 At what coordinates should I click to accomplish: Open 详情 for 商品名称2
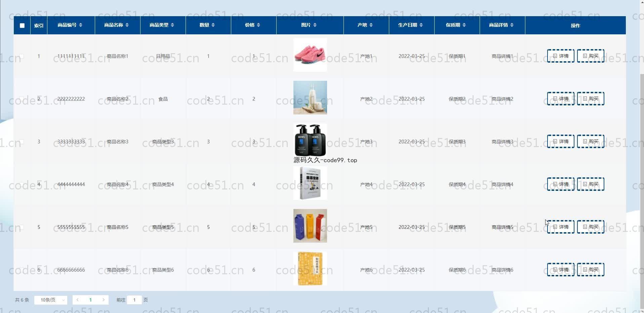click(561, 99)
